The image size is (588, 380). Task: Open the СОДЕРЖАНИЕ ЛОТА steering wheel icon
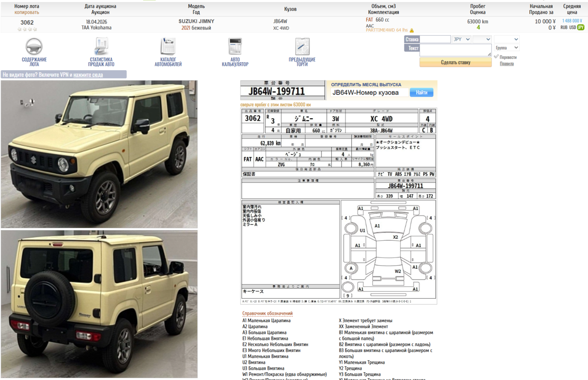pyautogui.click(x=33, y=46)
